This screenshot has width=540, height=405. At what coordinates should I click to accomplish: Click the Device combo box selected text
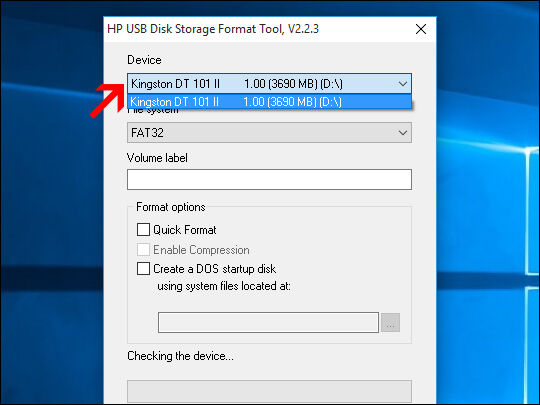click(237, 84)
